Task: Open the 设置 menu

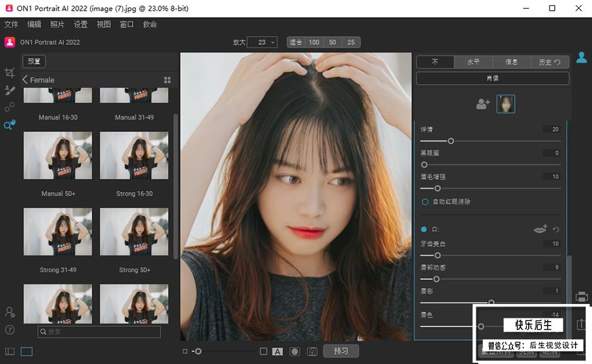Action: (80, 25)
